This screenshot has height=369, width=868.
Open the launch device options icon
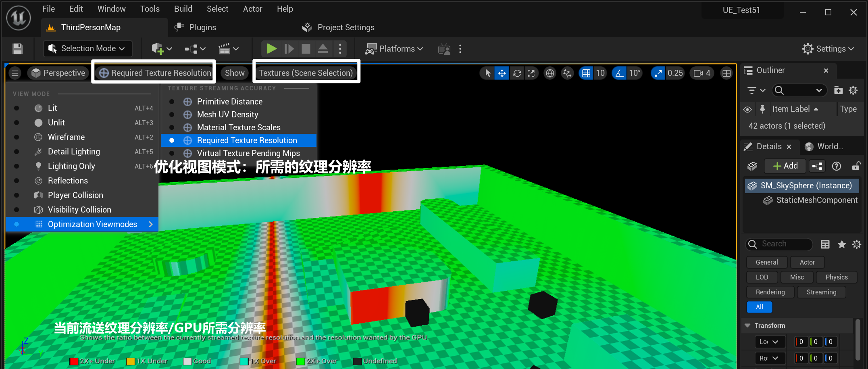coord(444,49)
